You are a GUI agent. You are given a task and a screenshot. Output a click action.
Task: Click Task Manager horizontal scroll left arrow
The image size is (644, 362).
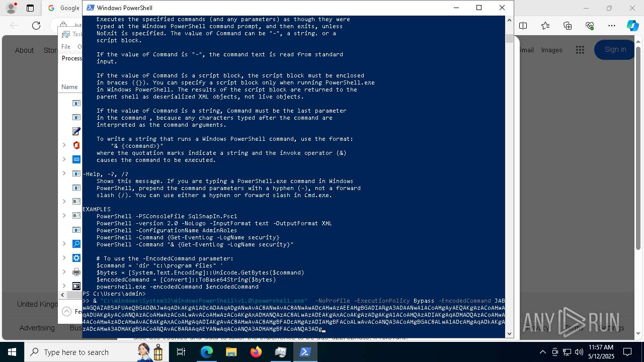pos(63,295)
